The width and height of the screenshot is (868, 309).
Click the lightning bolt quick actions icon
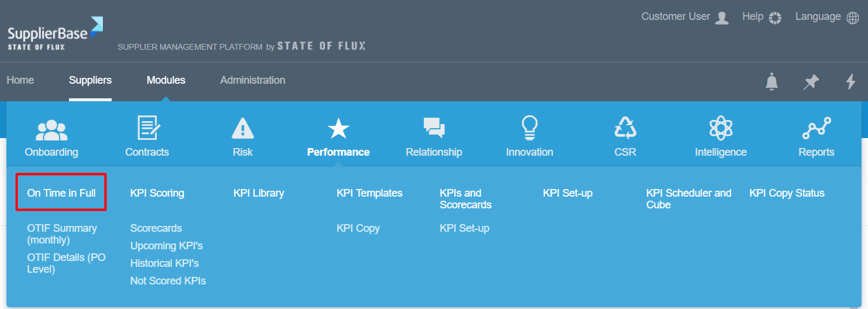[851, 81]
